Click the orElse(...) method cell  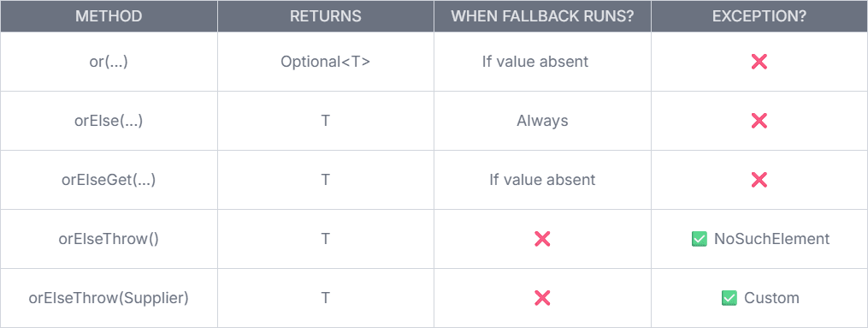[x=109, y=121]
